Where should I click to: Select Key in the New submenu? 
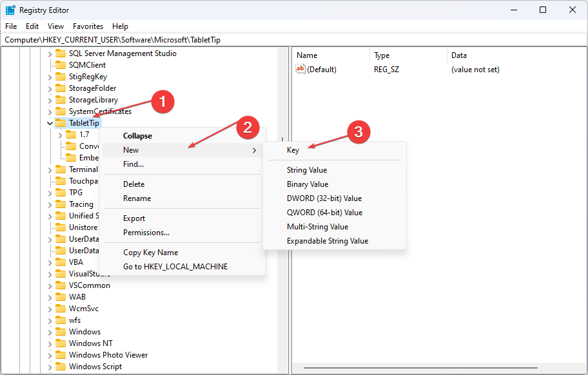[x=335, y=150]
